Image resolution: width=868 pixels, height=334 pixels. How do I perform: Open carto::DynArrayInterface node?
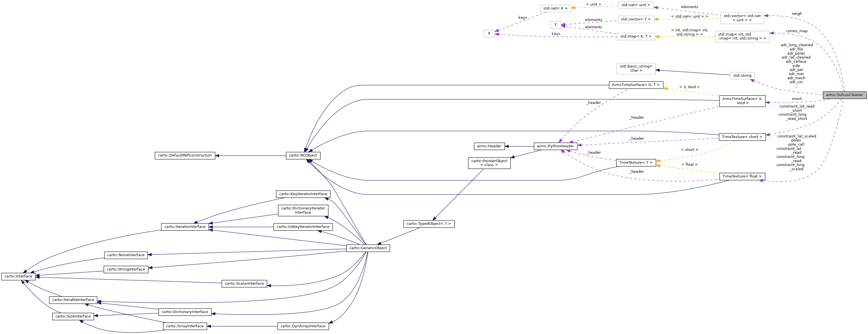point(303,326)
